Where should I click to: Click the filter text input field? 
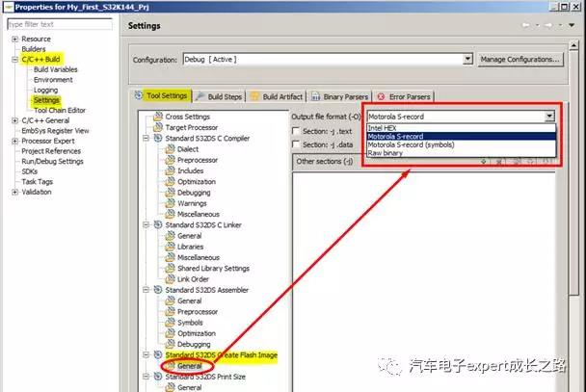56,23
